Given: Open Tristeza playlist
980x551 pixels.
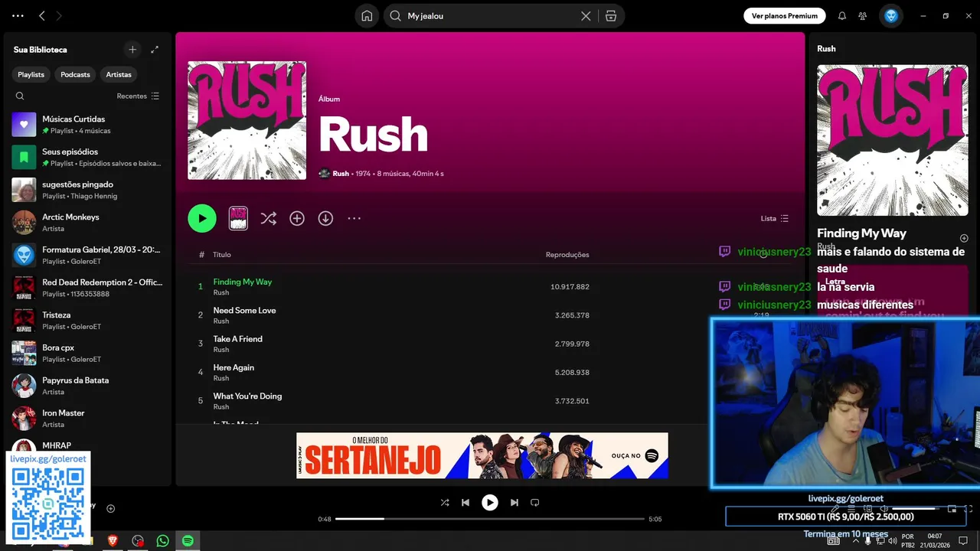Looking at the screenshot, I should point(87,321).
